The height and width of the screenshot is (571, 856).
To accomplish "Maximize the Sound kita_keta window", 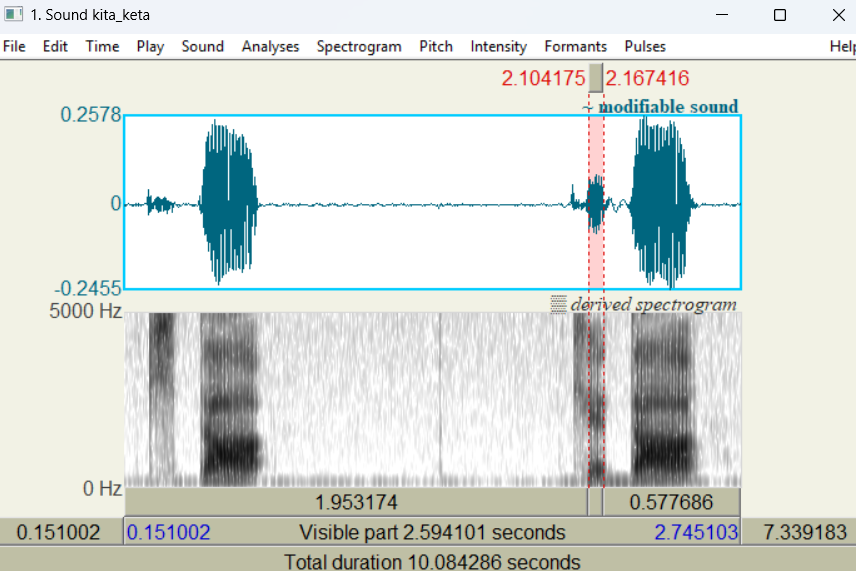I will pos(780,15).
